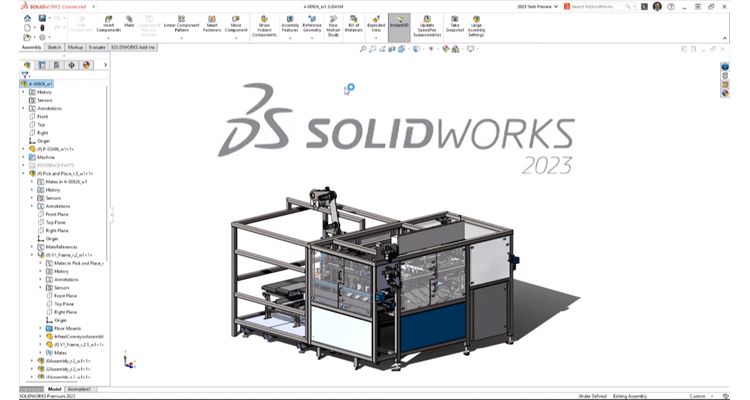This screenshot has height=400, width=750.
Task: Click the Help question mark icon
Action: [x=671, y=7]
